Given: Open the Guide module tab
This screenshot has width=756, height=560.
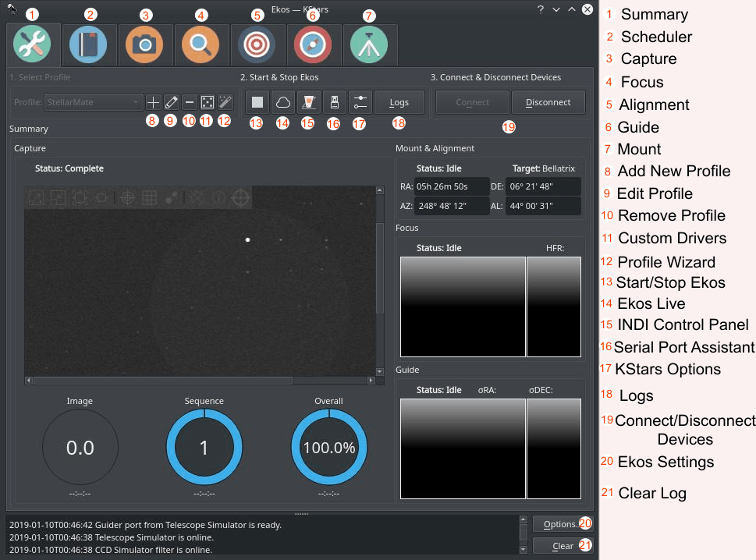Looking at the screenshot, I should point(313,45).
